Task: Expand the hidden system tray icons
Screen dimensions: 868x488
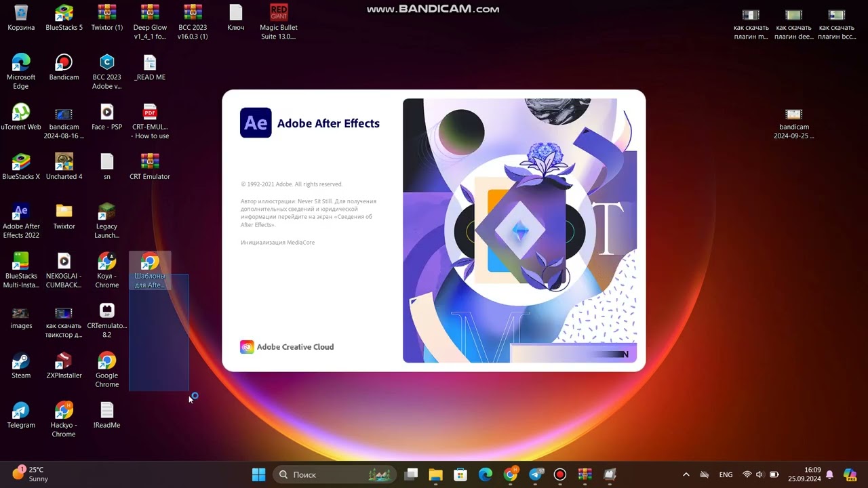Action: 686,474
